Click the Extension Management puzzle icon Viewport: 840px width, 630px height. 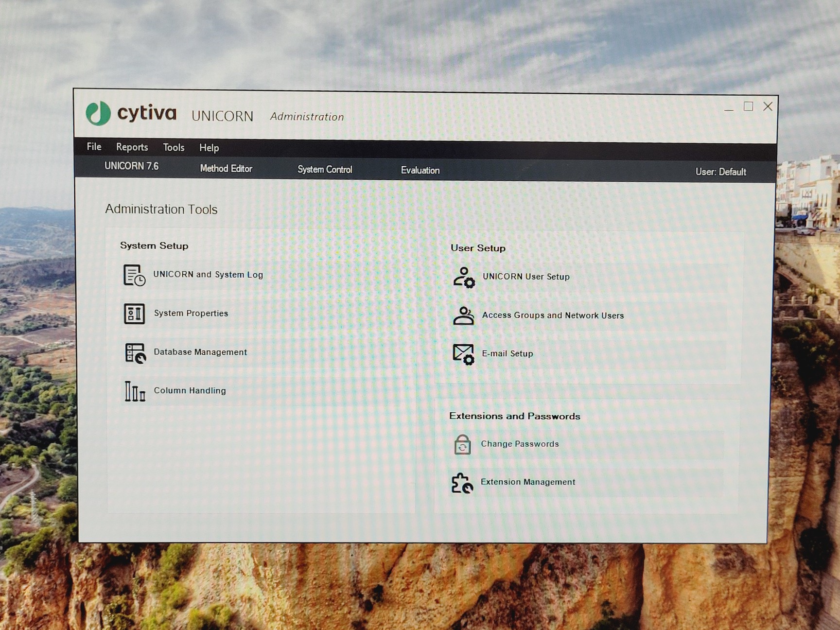(x=462, y=483)
